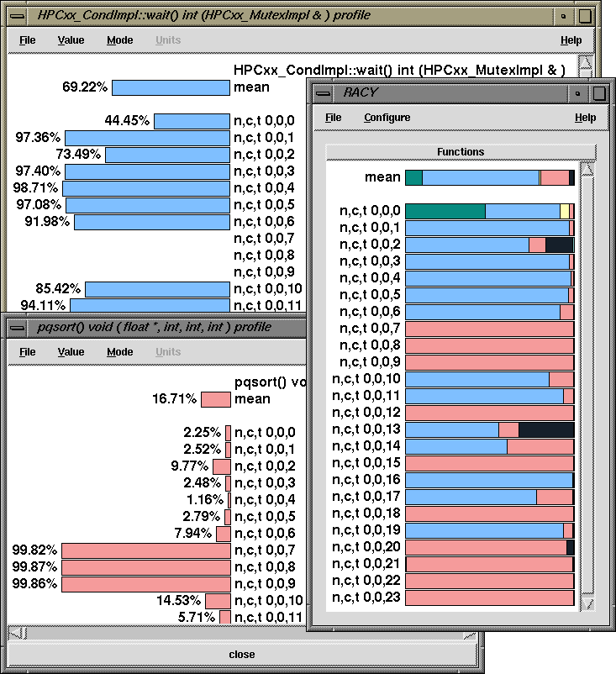
Task: Open the Configure menu in RACY
Action: pyautogui.click(x=387, y=118)
